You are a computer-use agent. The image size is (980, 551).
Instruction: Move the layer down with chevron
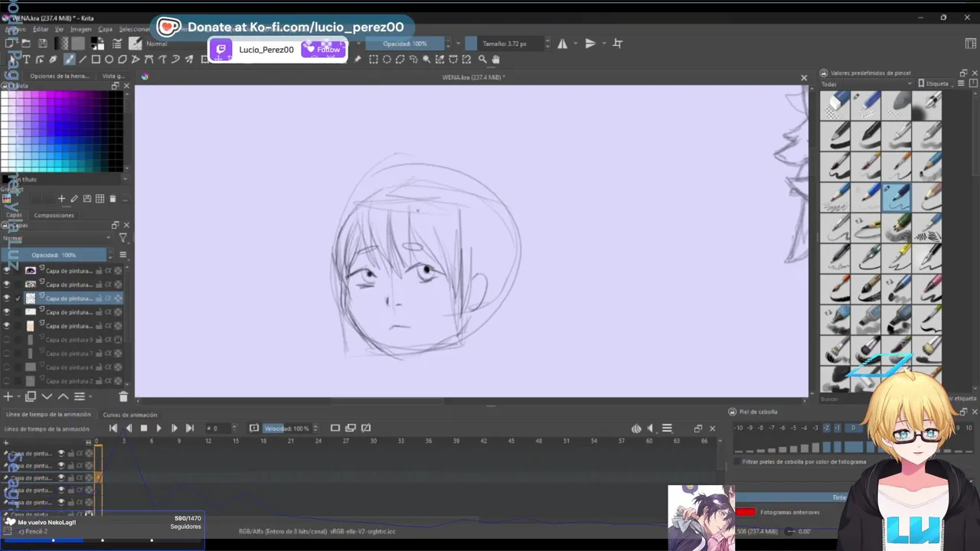point(47,396)
